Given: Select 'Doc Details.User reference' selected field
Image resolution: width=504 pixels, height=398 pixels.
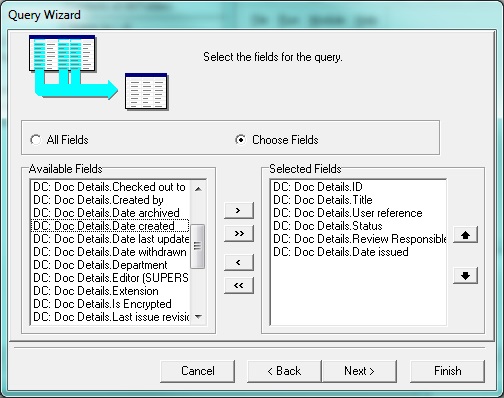Looking at the screenshot, I should tap(358, 213).
